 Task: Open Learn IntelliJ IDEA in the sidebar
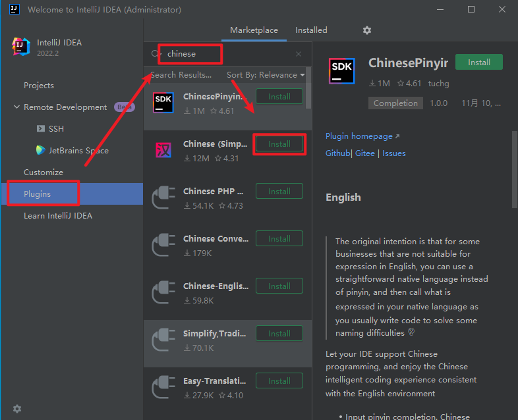(58, 216)
